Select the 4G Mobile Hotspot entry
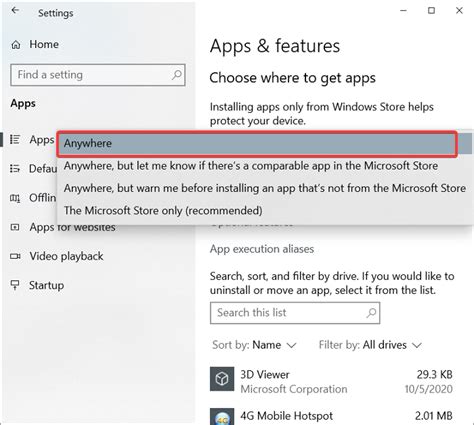The height and width of the screenshot is (425, 474). (x=331, y=416)
